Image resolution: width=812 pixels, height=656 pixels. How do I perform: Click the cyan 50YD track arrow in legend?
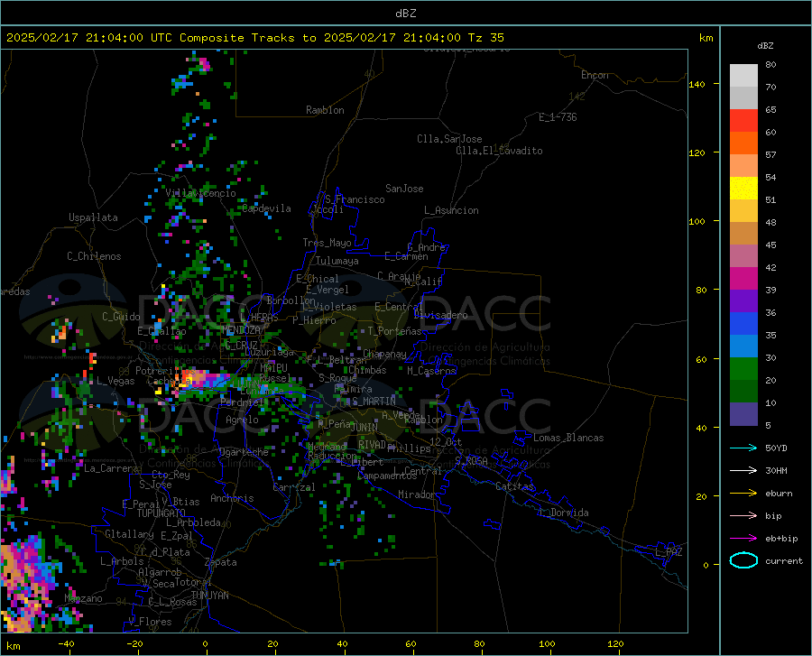(743, 448)
